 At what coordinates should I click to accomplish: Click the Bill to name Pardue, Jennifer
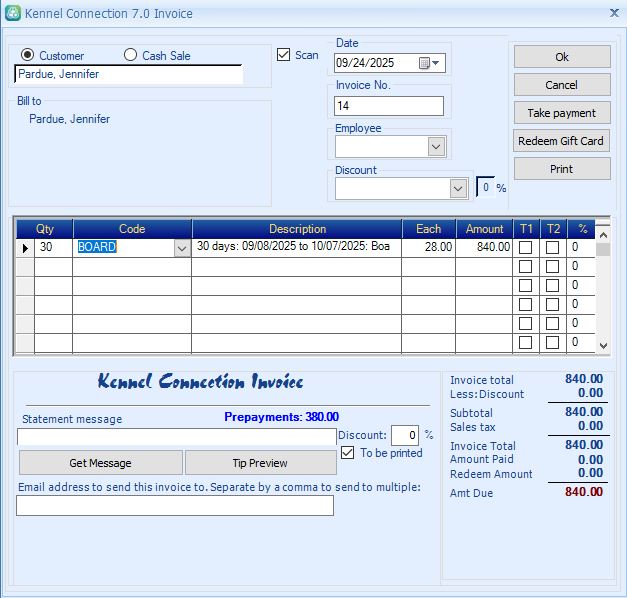[x=69, y=119]
